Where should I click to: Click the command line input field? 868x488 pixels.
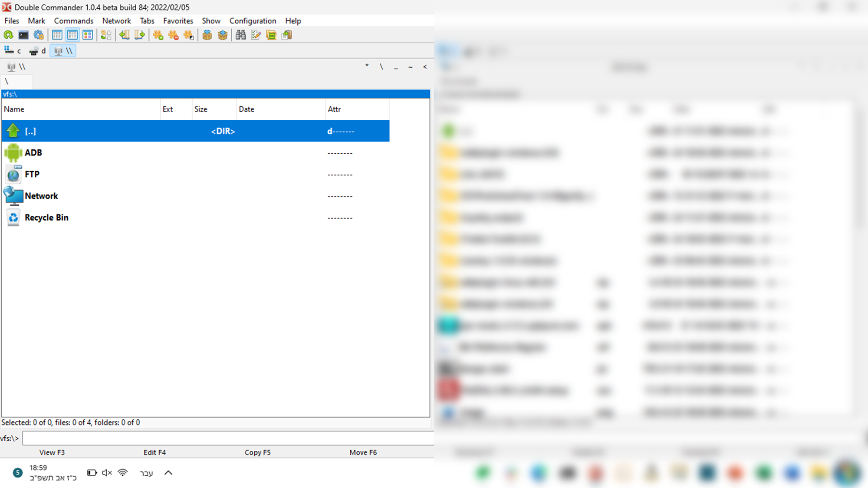(228, 439)
